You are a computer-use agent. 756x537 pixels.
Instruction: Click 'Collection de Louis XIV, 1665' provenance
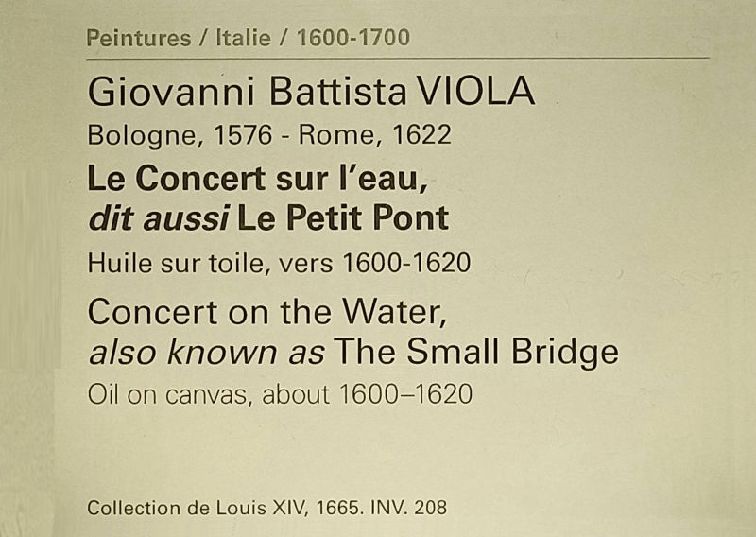tap(224, 508)
